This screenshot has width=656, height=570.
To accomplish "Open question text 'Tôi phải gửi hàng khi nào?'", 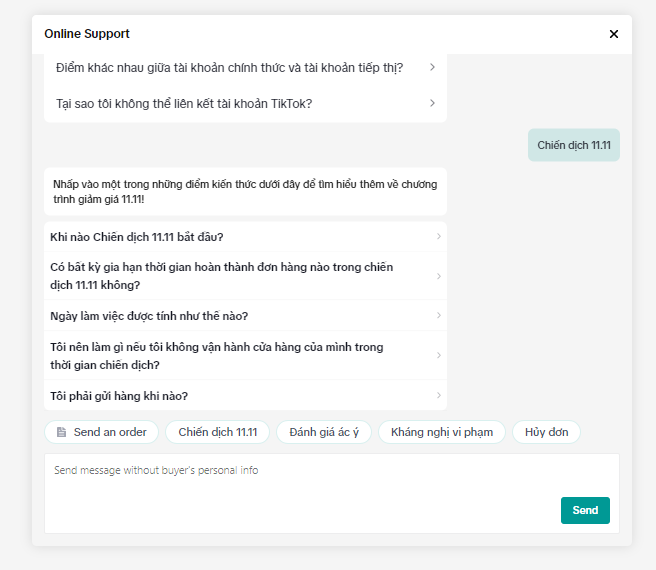I will 119,396.
